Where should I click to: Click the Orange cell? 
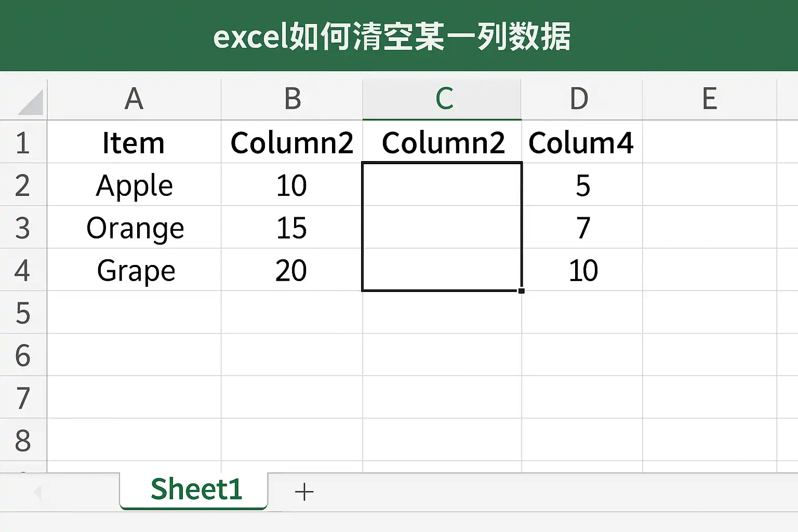click(x=134, y=228)
